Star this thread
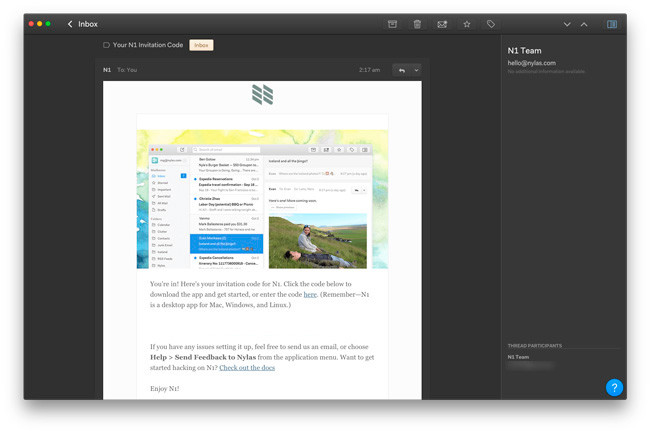Viewport: 650px width, 433px height. click(467, 24)
